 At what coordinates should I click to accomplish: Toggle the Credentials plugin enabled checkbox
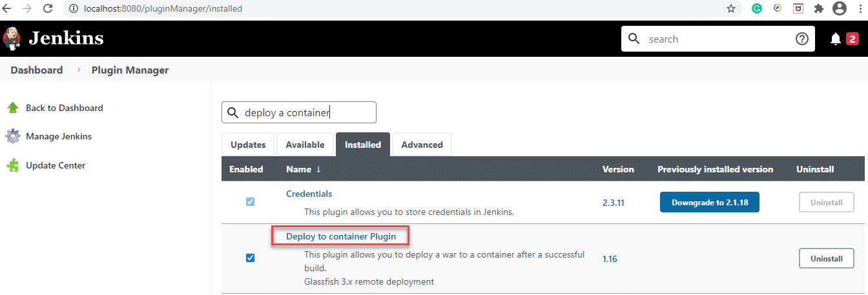[x=250, y=201]
